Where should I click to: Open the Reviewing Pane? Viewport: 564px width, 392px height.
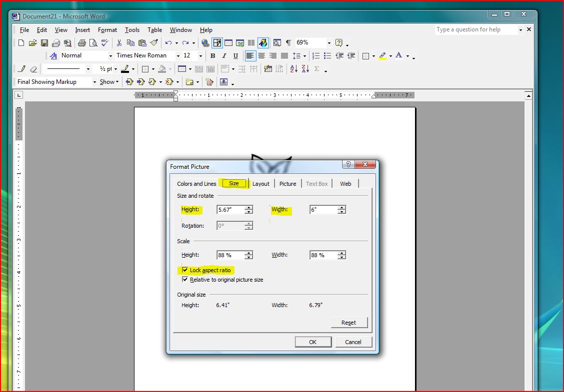click(x=223, y=81)
